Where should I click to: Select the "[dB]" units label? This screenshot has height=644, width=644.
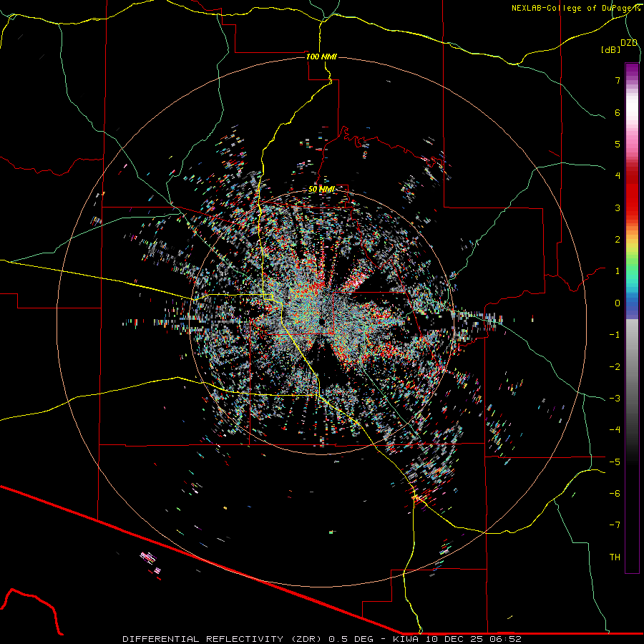pos(610,49)
